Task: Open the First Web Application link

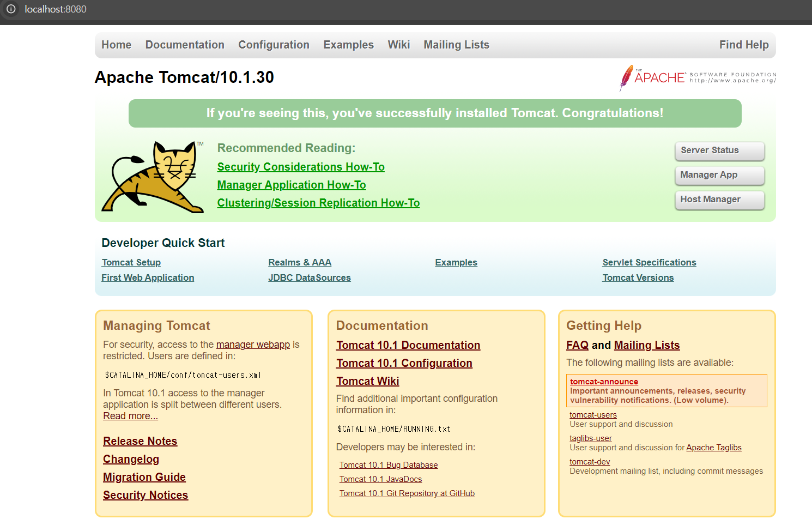Action: click(148, 277)
